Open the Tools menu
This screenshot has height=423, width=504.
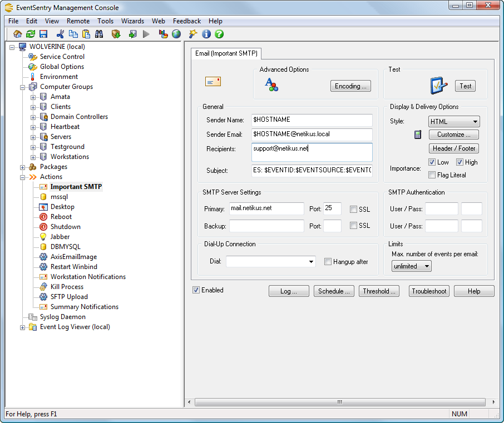click(x=106, y=21)
